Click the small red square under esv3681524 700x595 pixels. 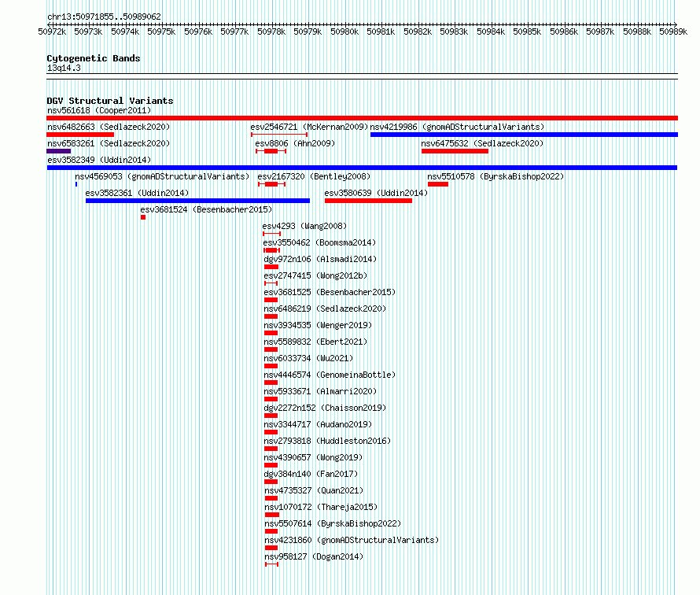click(x=143, y=217)
